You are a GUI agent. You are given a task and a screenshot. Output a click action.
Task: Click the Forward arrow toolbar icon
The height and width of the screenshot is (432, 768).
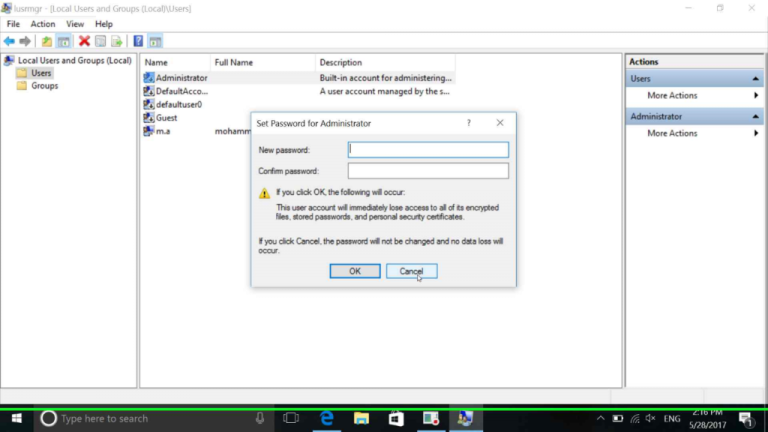click(24, 41)
